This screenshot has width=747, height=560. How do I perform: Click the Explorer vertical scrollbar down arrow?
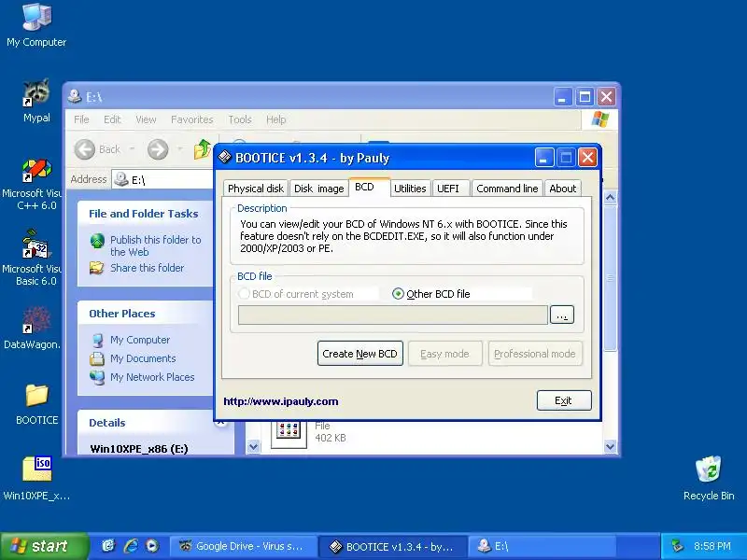(x=611, y=447)
